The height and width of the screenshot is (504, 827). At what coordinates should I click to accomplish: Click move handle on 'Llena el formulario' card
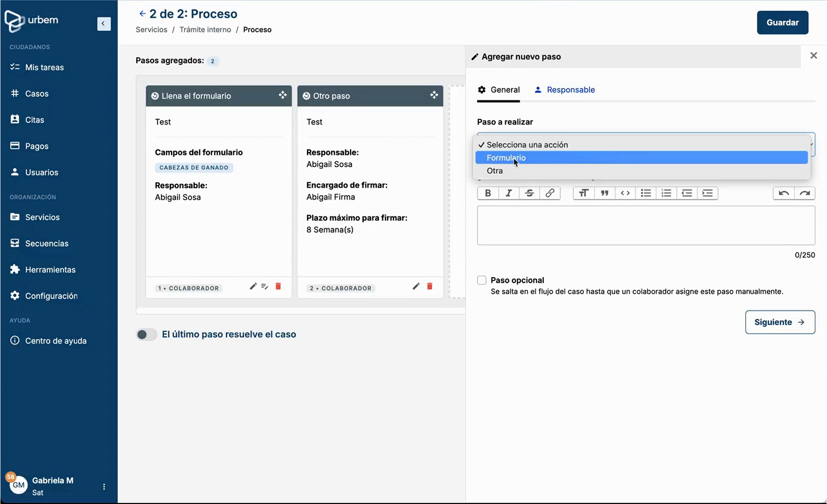point(283,95)
